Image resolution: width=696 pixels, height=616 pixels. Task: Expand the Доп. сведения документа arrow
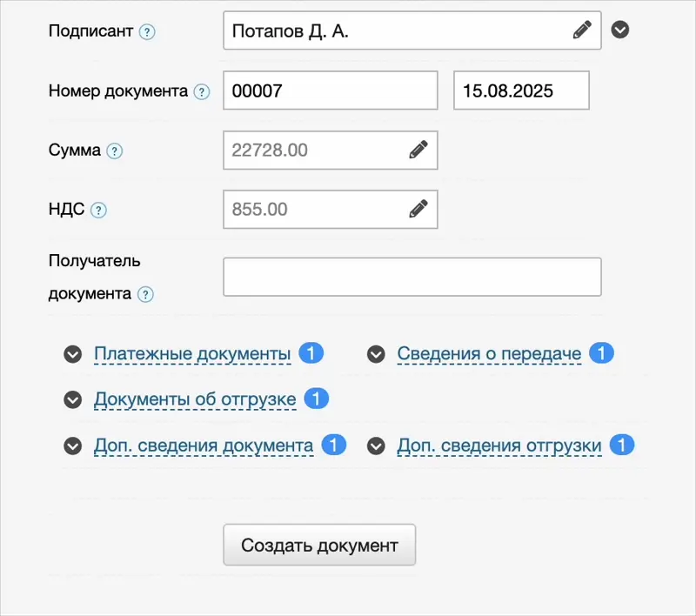coord(72,446)
